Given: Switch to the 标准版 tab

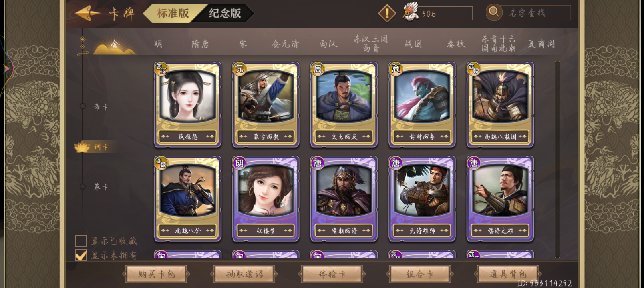Looking at the screenshot, I should coord(173,13).
